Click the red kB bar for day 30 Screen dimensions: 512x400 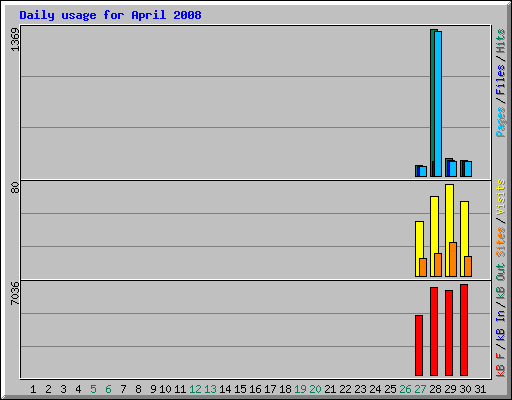coord(464,330)
